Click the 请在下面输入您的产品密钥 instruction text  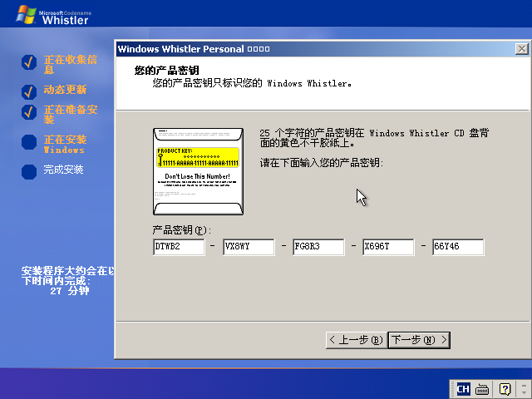tap(322, 163)
